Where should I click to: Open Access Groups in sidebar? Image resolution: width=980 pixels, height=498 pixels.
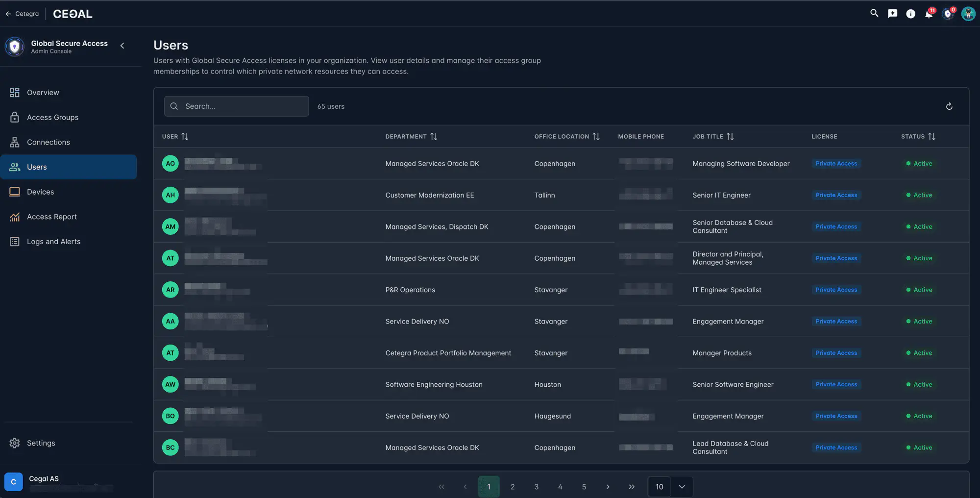pos(69,117)
